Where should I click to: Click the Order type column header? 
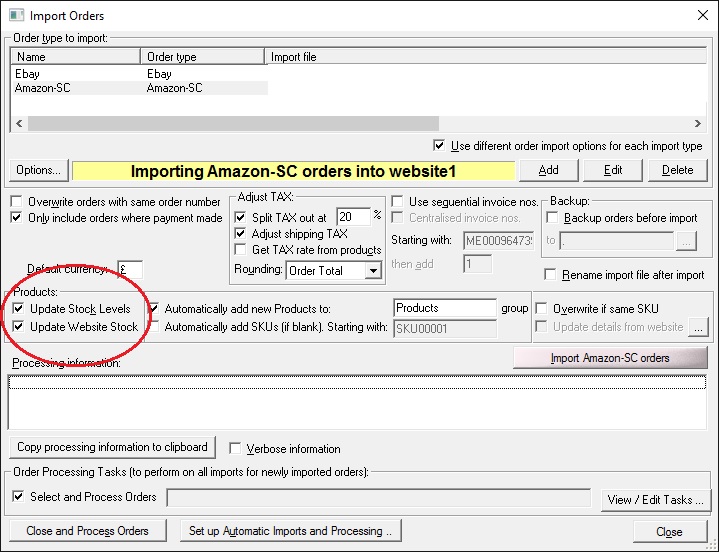pyautogui.click(x=202, y=56)
